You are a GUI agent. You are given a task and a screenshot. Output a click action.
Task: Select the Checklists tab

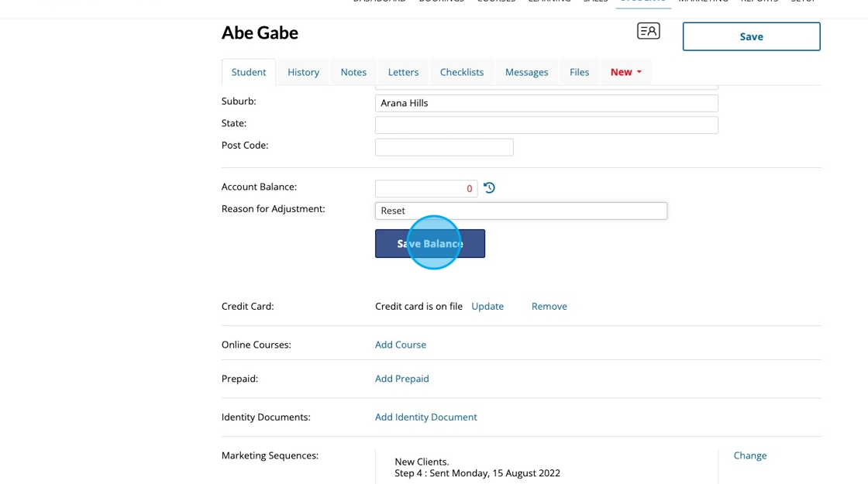(x=462, y=72)
